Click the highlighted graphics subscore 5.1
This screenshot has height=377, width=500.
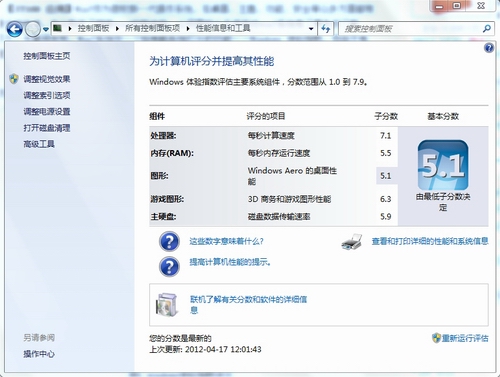point(385,176)
